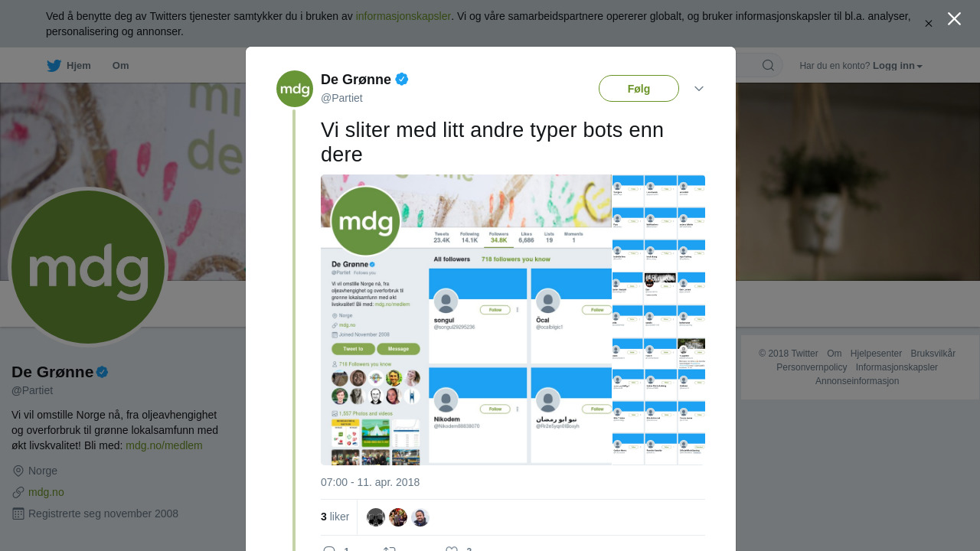Close the tweet overlay with the large X
Viewport: 980px width, 551px height.
954,19
